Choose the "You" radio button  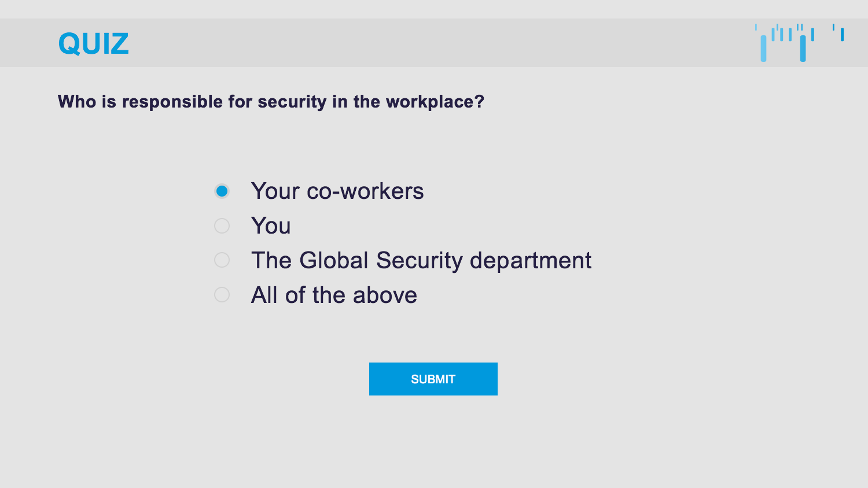pyautogui.click(x=222, y=225)
